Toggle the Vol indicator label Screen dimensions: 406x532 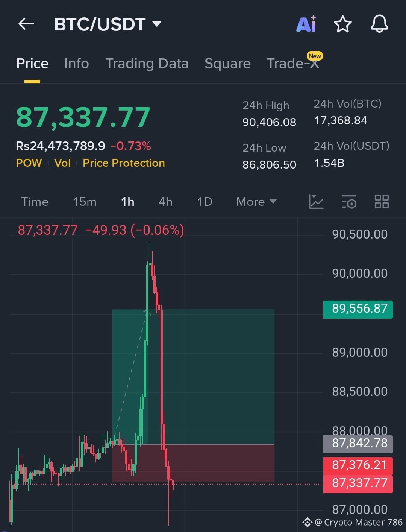point(62,163)
